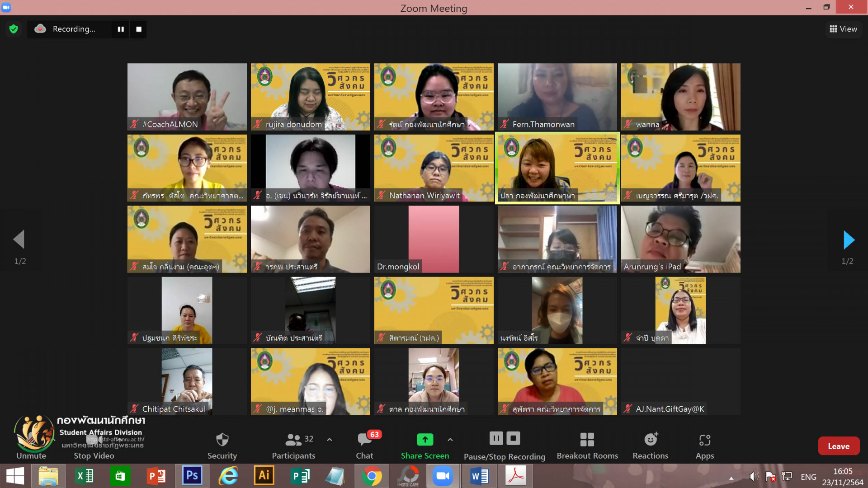
Task: Pause recording from the top recording bar
Action: click(x=121, y=29)
